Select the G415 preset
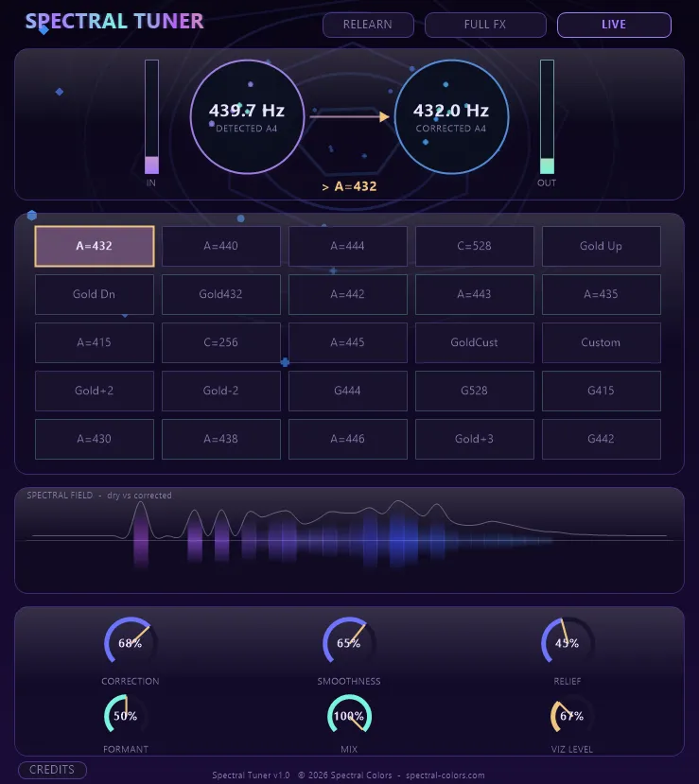699x784 pixels. point(601,391)
